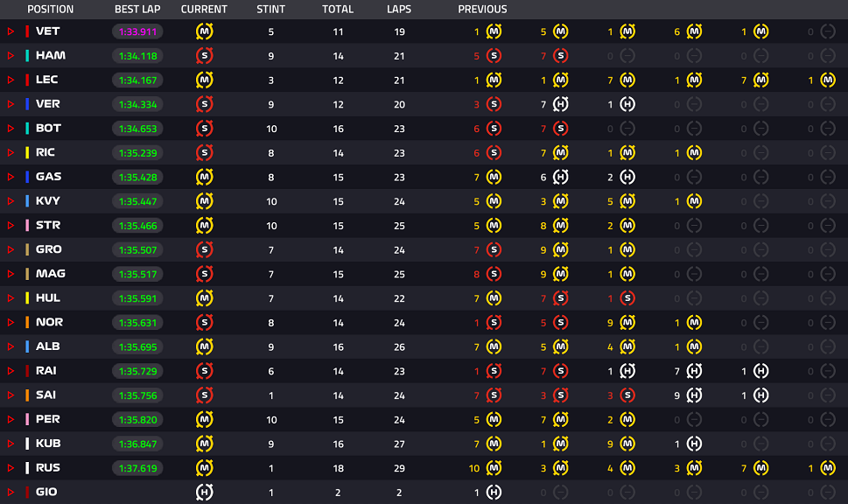Click the BEST LAP column header
The image size is (848, 504).
[137, 10]
